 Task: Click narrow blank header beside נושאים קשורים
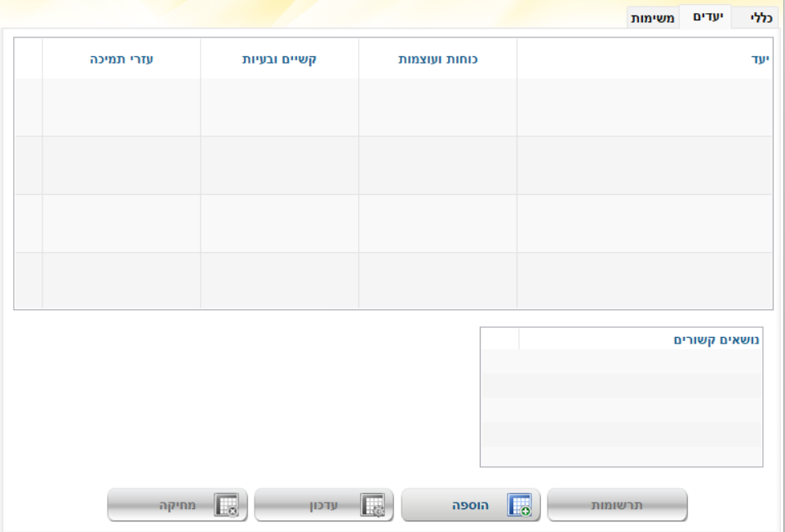499,339
